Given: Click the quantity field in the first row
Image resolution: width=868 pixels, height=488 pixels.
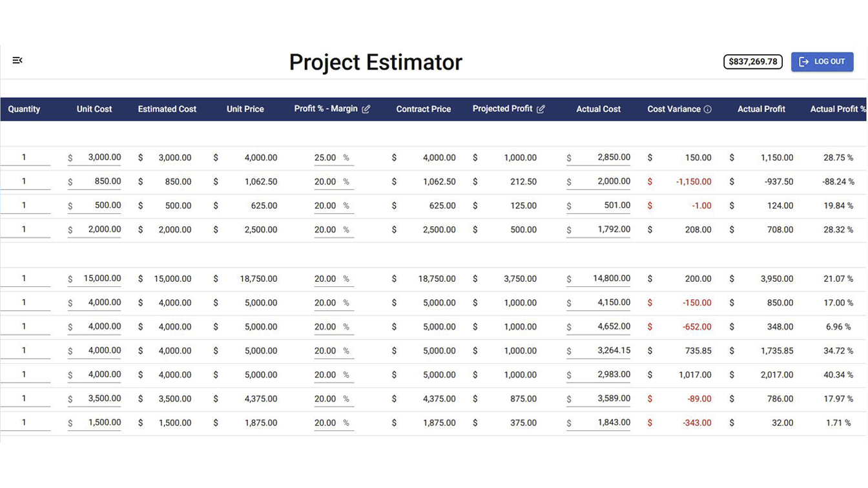Looking at the screenshot, I should click(25, 158).
